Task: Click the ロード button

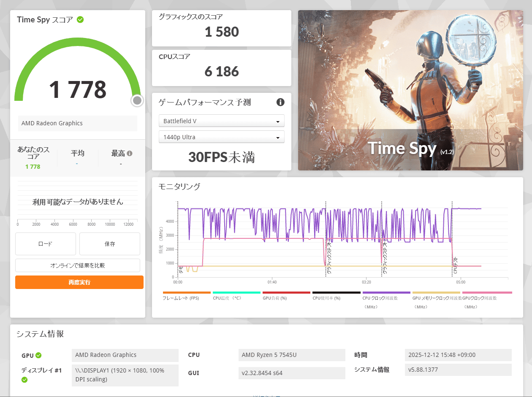Action: point(46,244)
